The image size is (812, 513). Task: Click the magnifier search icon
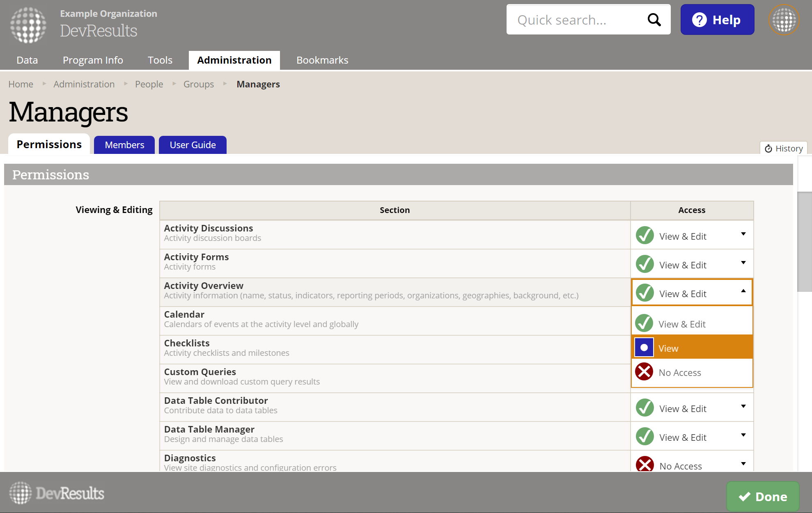654,20
